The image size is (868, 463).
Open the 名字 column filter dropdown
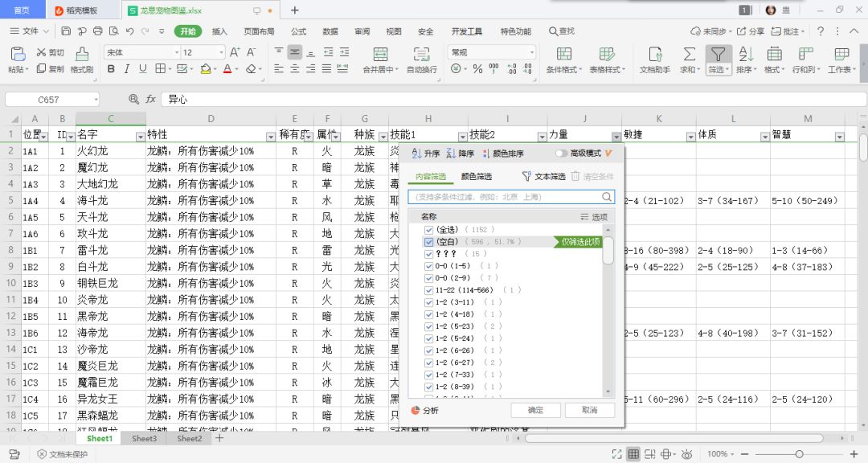coord(140,136)
